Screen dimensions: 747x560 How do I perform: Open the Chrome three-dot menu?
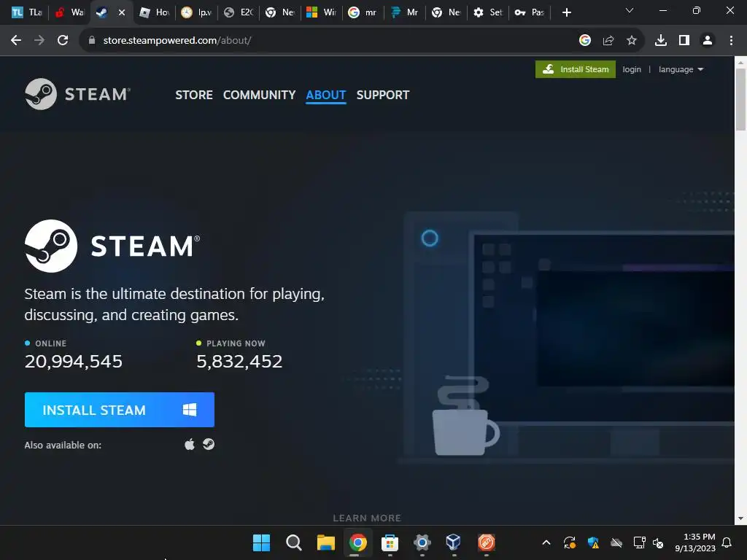[731, 41]
